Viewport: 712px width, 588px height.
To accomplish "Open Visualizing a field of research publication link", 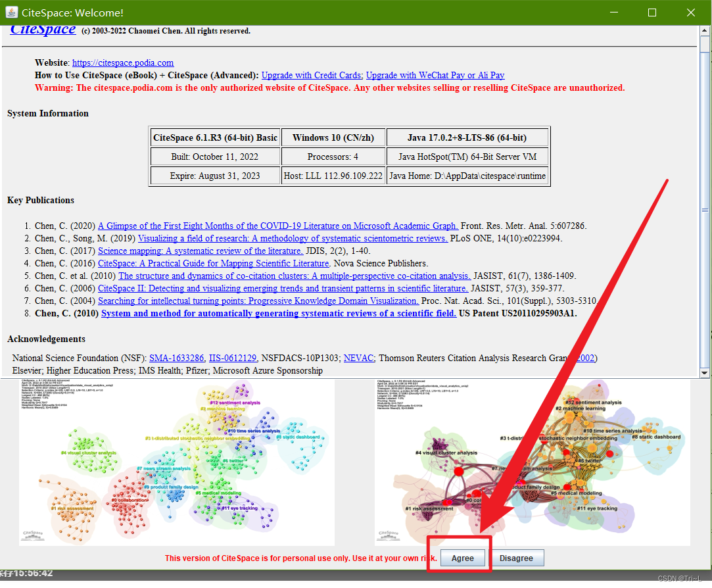I will pos(293,239).
